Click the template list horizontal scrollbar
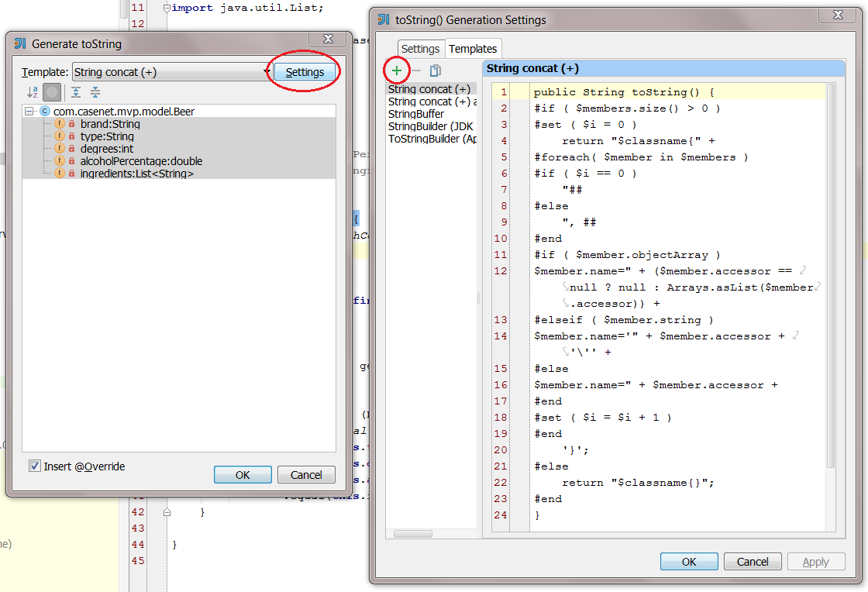 coord(413,534)
